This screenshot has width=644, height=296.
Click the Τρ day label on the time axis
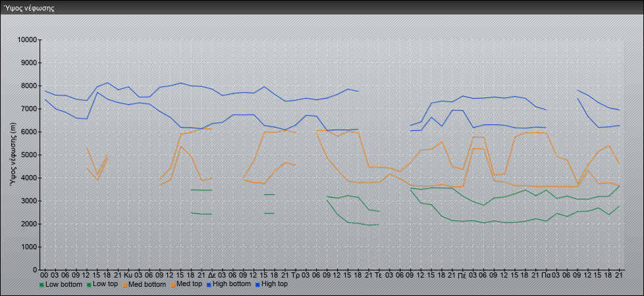[295, 276]
